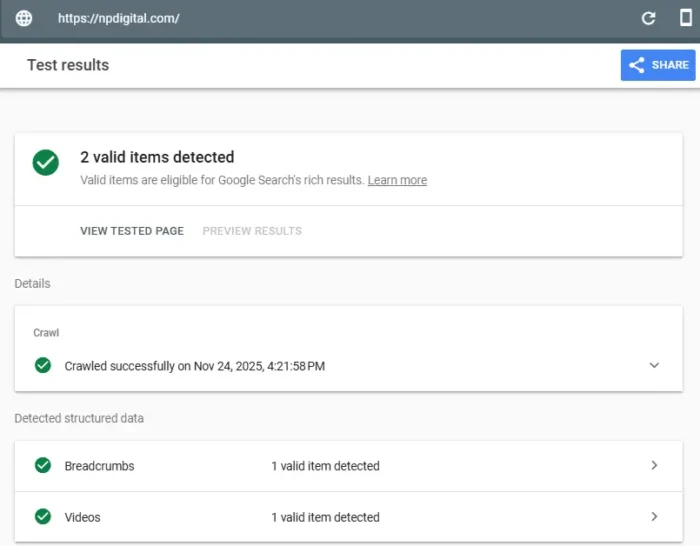The width and height of the screenshot is (700, 546).
Task: Click the share icon in the blue button
Action: coord(636,65)
